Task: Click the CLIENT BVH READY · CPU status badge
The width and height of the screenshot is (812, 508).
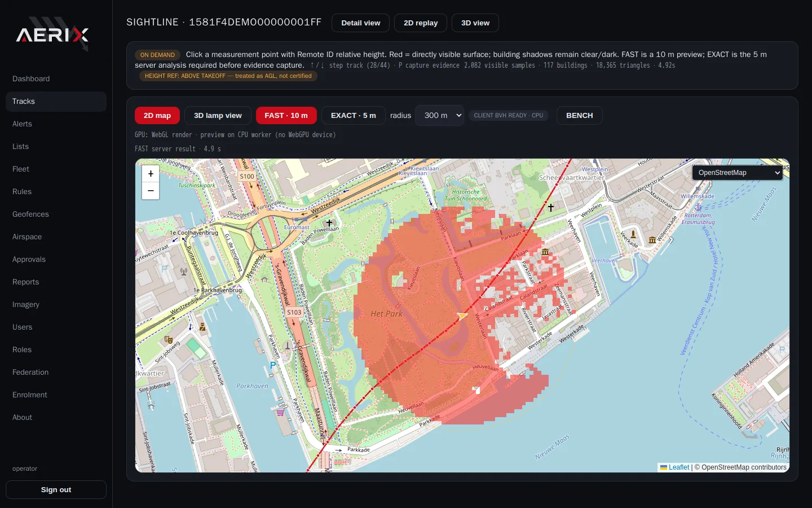Action: click(509, 115)
